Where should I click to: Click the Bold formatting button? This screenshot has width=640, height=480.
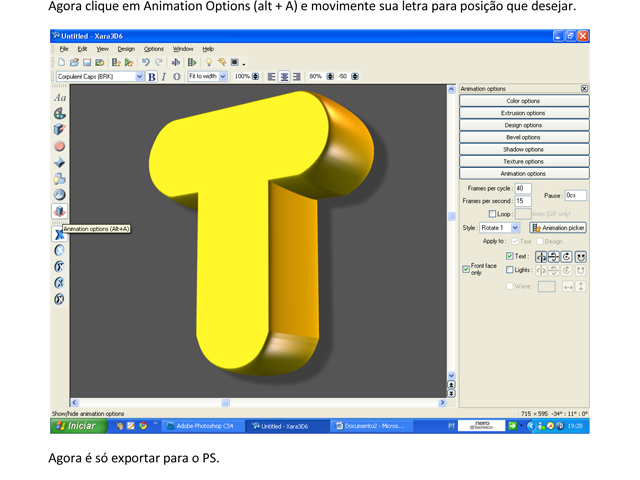[152, 76]
